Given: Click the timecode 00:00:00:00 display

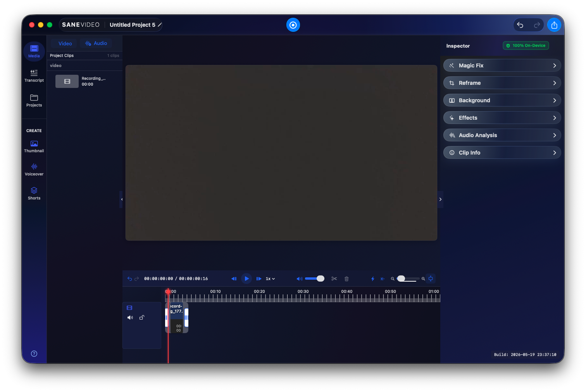Looking at the screenshot, I should 159,279.
